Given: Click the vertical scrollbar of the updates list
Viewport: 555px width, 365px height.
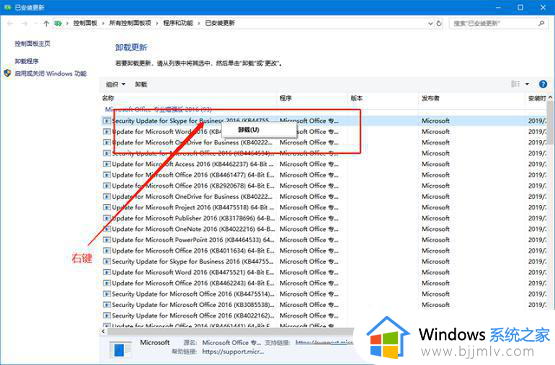Looking at the screenshot, I should point(550,124).
